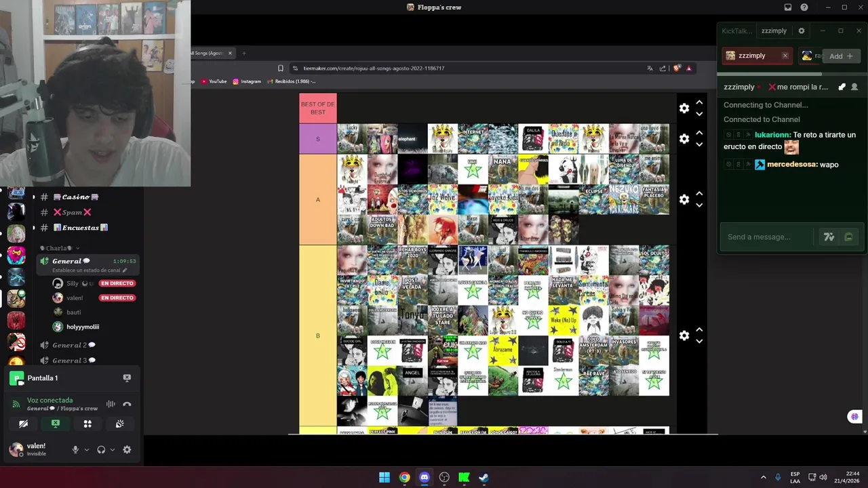Open the 7TV emote picker
The height and width of the screenshot is (488, 868).
pyautogui.click(x=829, y=237)
